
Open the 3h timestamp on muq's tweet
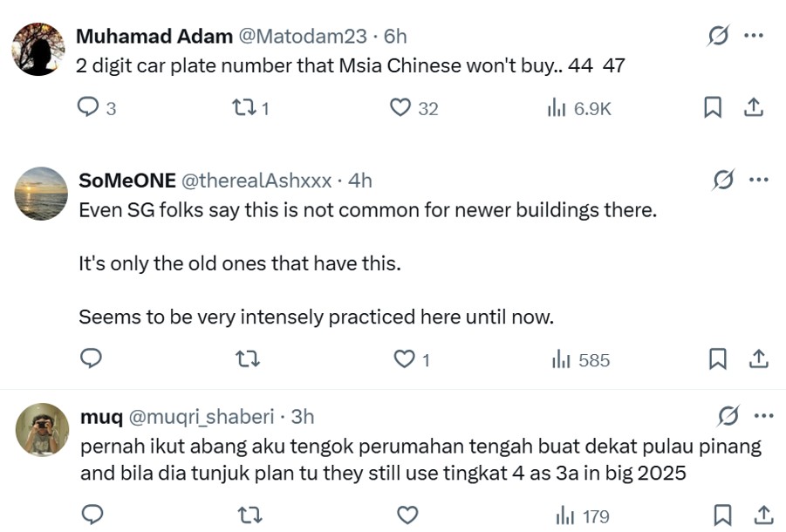tap(302, 416)
